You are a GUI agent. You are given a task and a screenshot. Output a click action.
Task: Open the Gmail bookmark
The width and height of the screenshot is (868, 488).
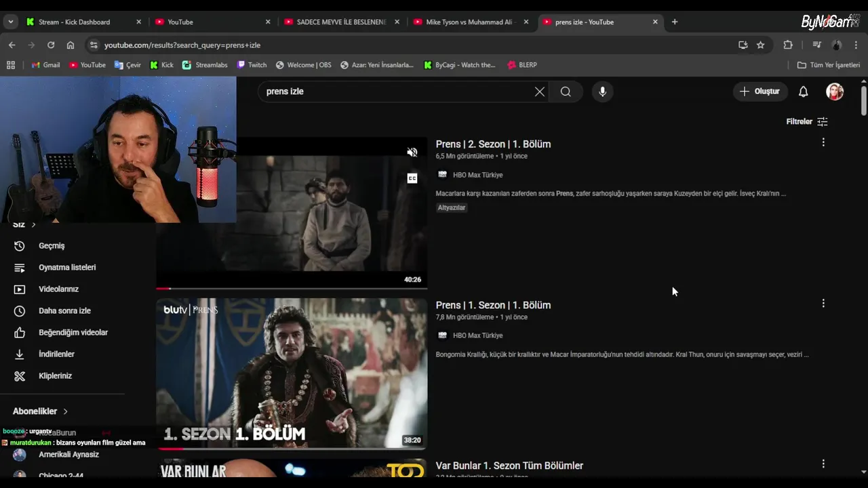click(x=46, y=65)
